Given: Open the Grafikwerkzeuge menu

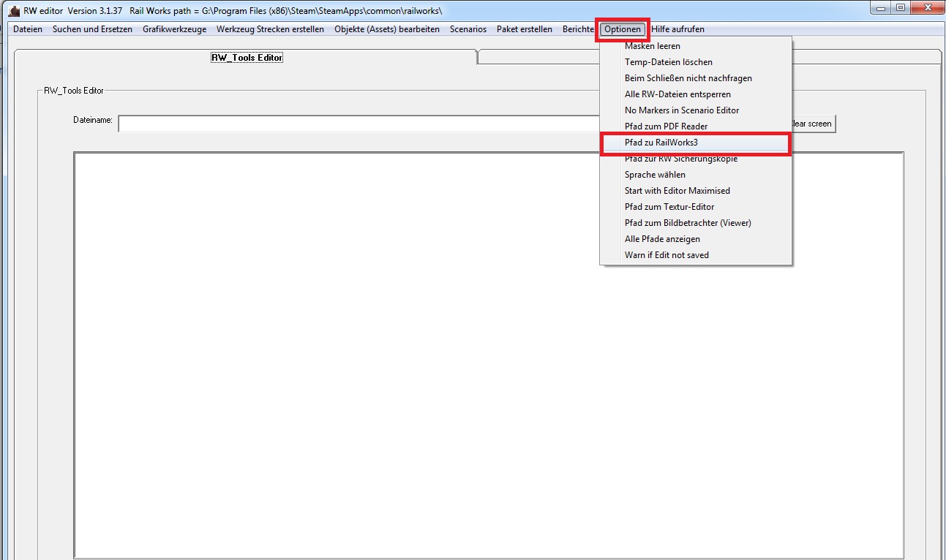Looking at the screenshot, I should pyautogui.click(x=175, y=29).
